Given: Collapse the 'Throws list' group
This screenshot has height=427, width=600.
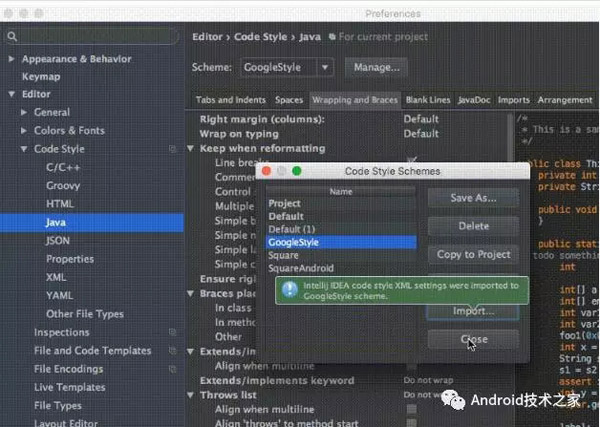Looking at the screenshot, I should (x=191, y=395).
